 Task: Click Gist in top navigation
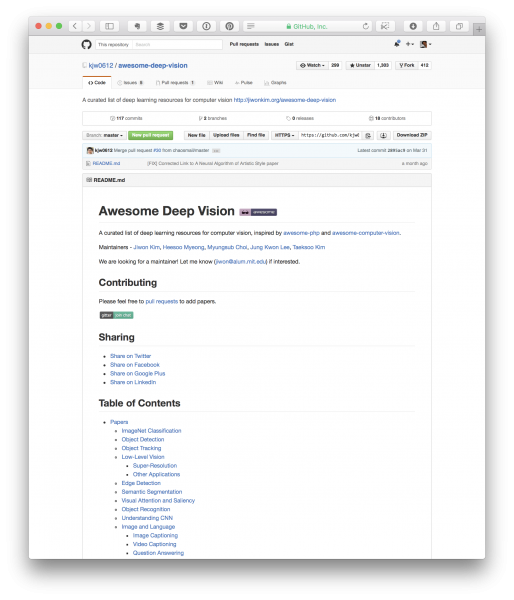click(x=289, y=44)
